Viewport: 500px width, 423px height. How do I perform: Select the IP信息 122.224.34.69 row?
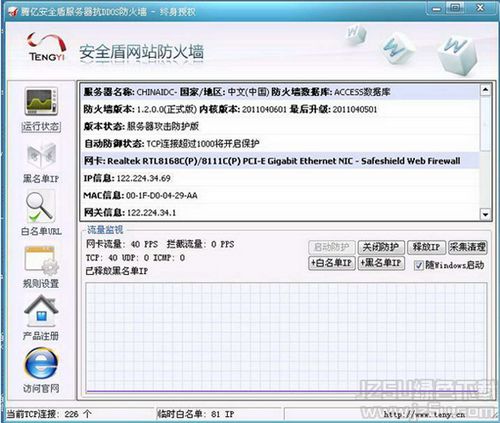(280, 178)
